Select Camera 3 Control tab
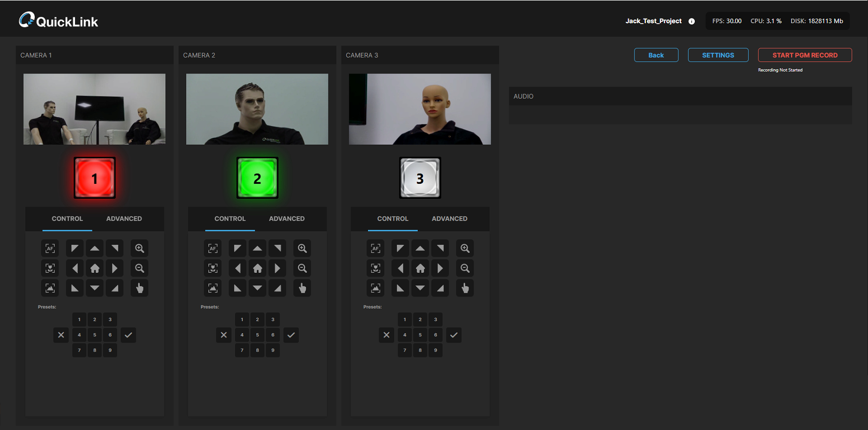Screen dimensions: 868x430 (393, 219)
